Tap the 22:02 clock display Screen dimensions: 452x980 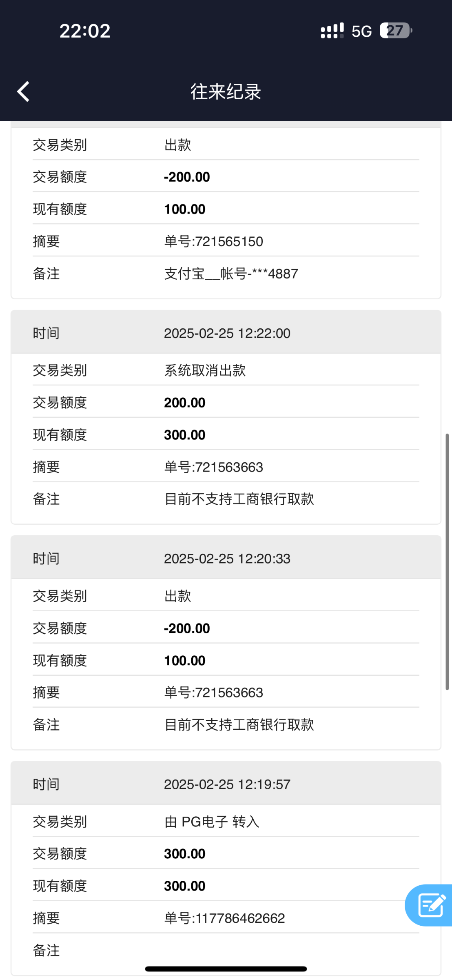coord(85,31)
